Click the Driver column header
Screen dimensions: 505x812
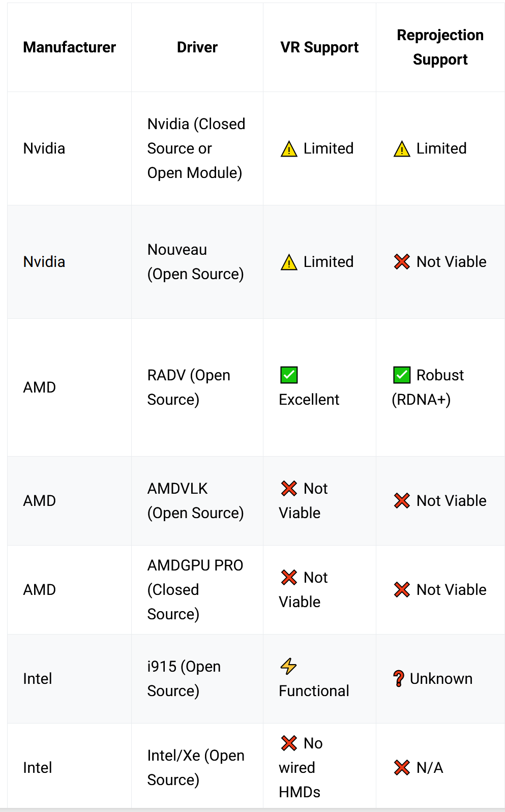pos(197,47)
